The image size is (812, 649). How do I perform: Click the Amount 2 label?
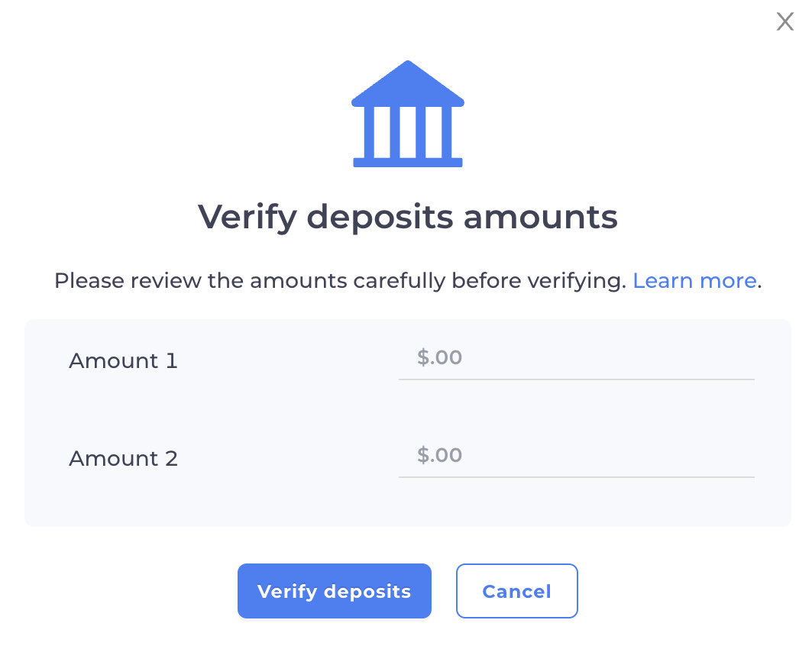click(123, 458)
